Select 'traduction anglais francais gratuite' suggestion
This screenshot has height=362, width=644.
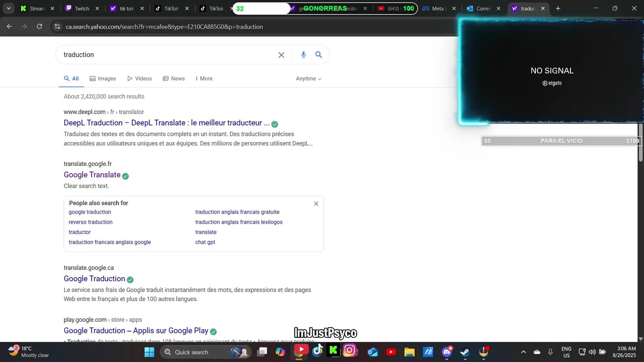(237, 212)
